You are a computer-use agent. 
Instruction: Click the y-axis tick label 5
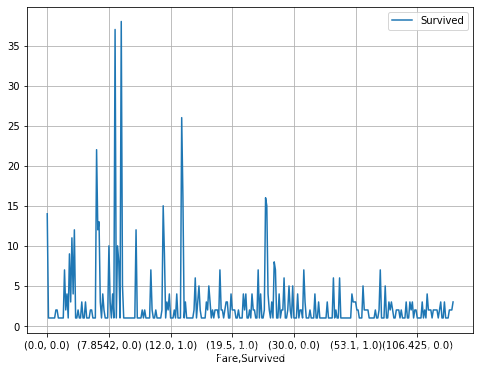click(x=17, y=286)
